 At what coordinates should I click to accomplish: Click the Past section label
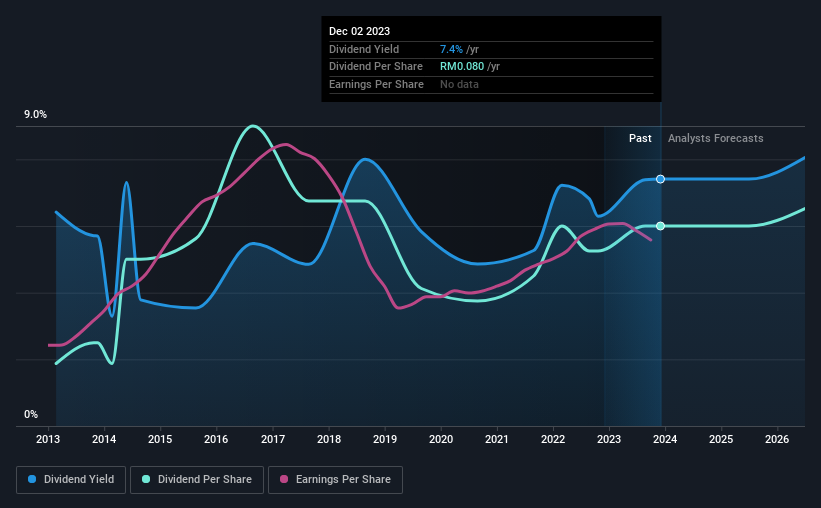click(640, 138)
